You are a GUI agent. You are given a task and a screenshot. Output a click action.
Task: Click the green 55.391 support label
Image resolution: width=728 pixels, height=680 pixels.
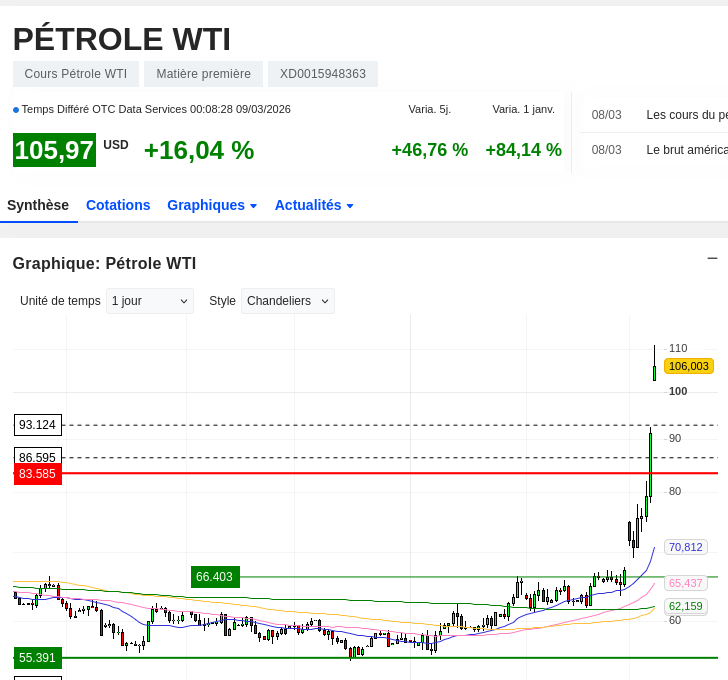coord(38,658)
